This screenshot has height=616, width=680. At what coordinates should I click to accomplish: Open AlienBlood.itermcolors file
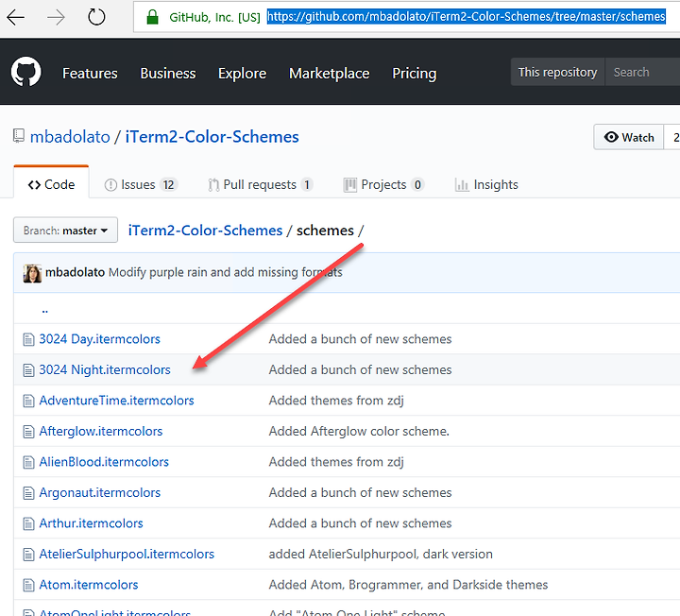click(x=104, y=462)
